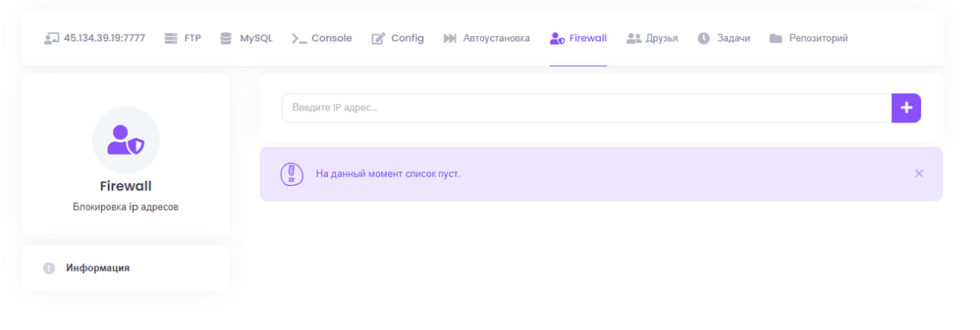
Task: Click the MySQL database cylinder icon
Action: (226, 38)
